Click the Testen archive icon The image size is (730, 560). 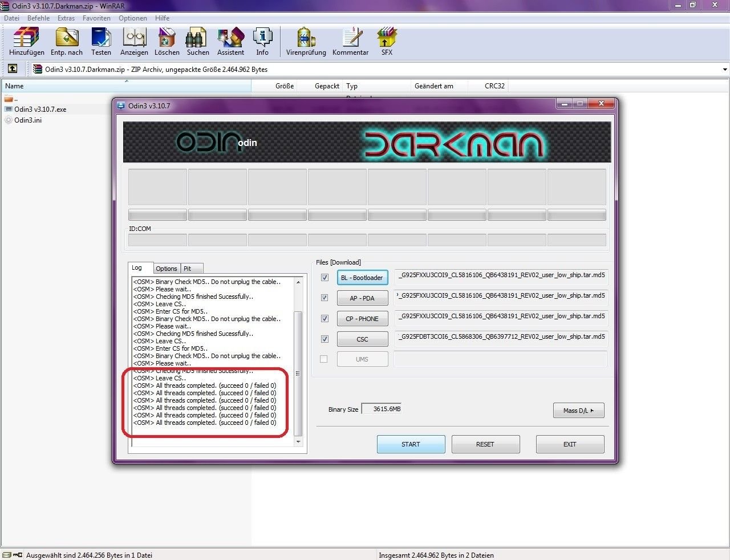pos(101,41)
